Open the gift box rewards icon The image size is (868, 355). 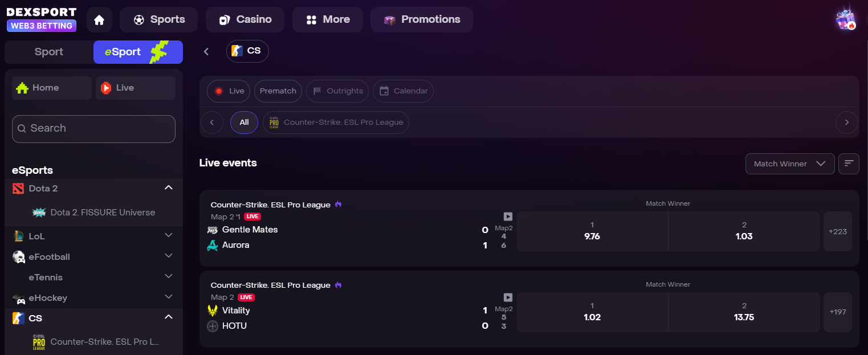pos(845,19)
